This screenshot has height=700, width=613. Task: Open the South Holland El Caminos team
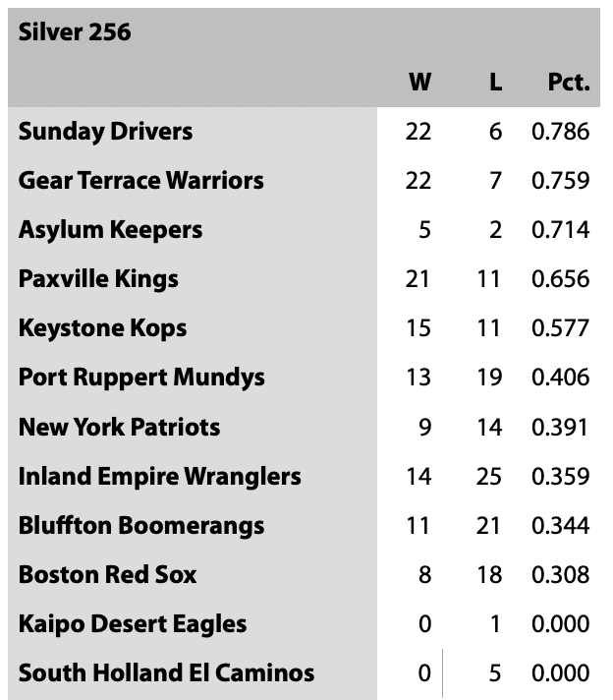pos(166,673)
